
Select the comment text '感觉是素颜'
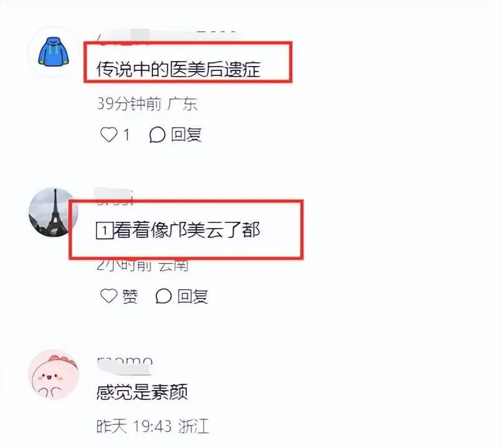click(x=142, y=392)
